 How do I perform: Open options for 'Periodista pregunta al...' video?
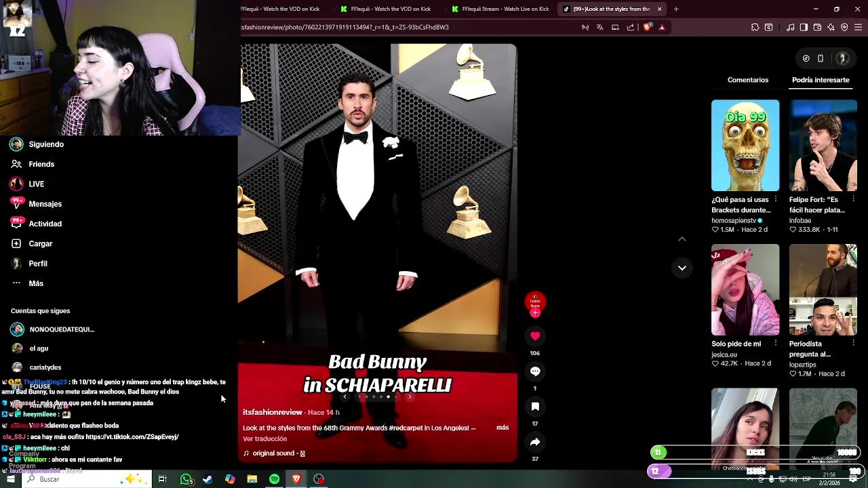pyautogui.click(x=853, y=344)
